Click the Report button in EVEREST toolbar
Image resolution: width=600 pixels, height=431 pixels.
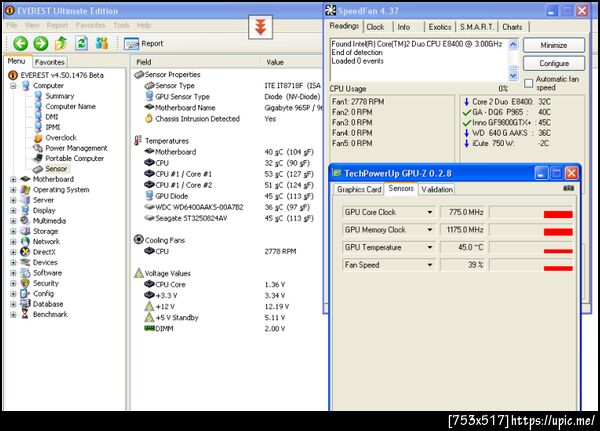144,44
